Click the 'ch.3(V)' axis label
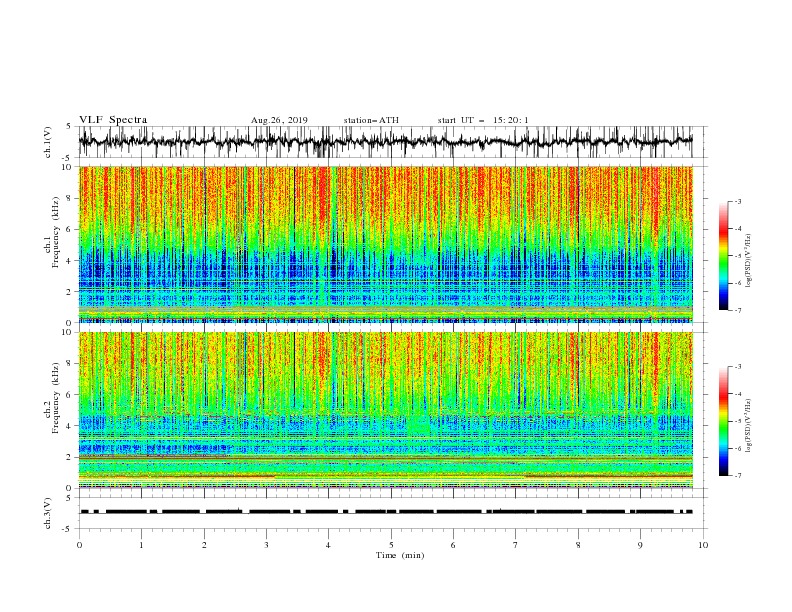This screenshot has width=792, height=612. tap(48, 513)
